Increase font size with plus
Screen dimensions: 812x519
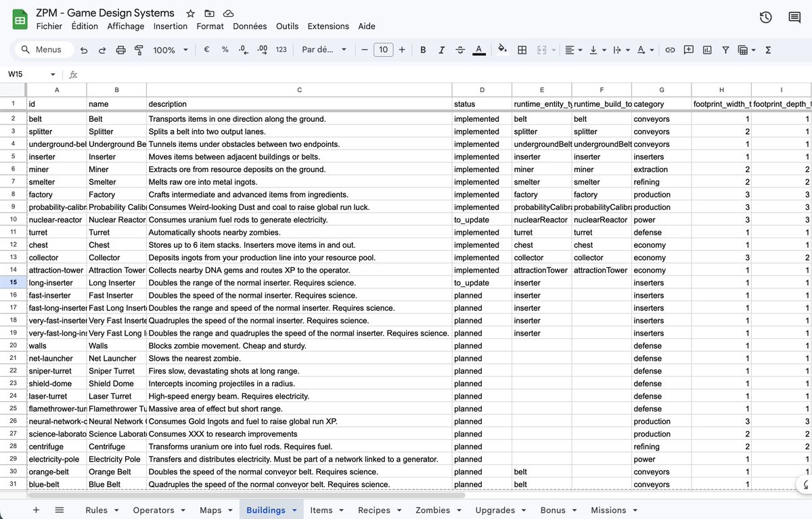402,49
